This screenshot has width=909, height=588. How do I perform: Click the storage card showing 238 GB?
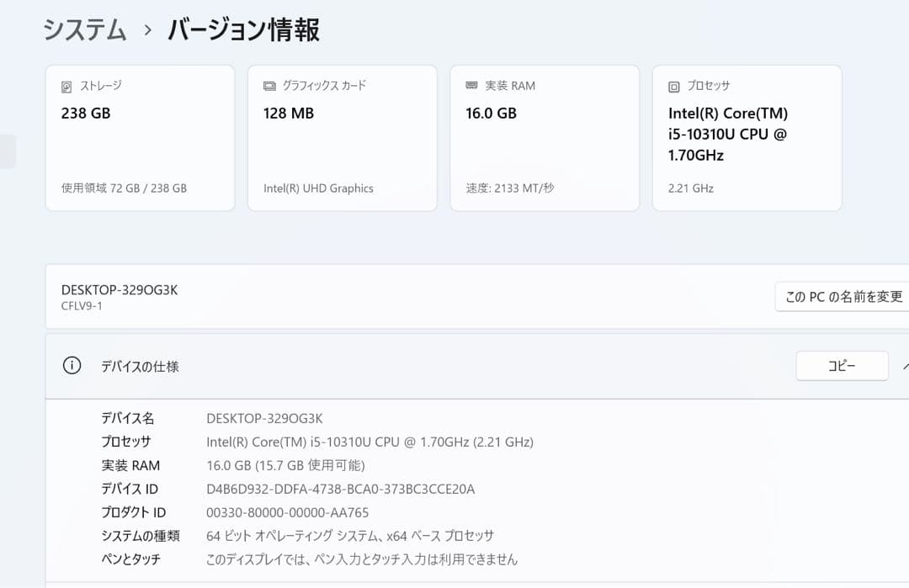pos(140,137)
